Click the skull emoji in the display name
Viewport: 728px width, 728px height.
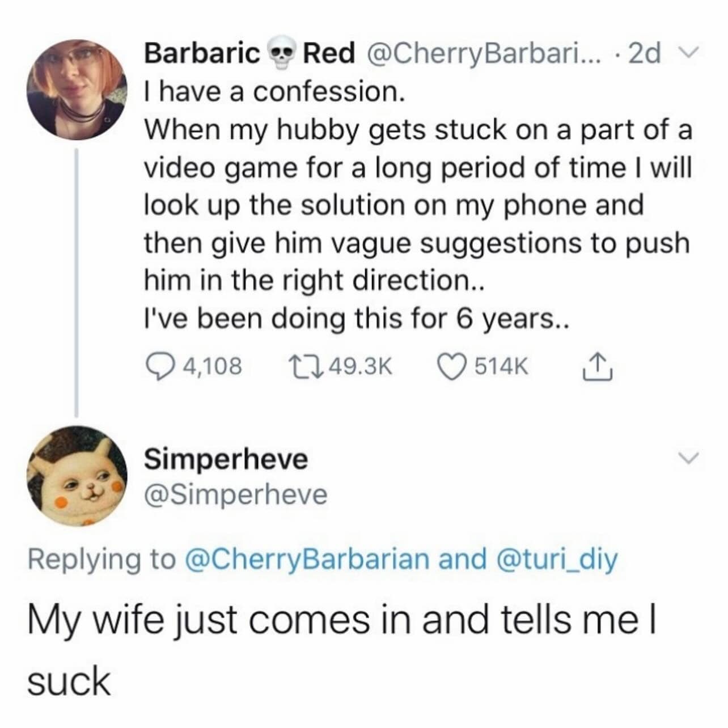point(282,54)
